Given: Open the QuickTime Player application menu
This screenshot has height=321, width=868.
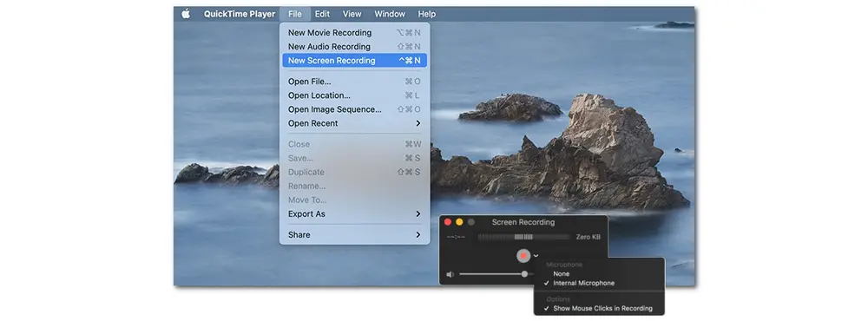Looking at the screenshot, I should pos(240,14).
